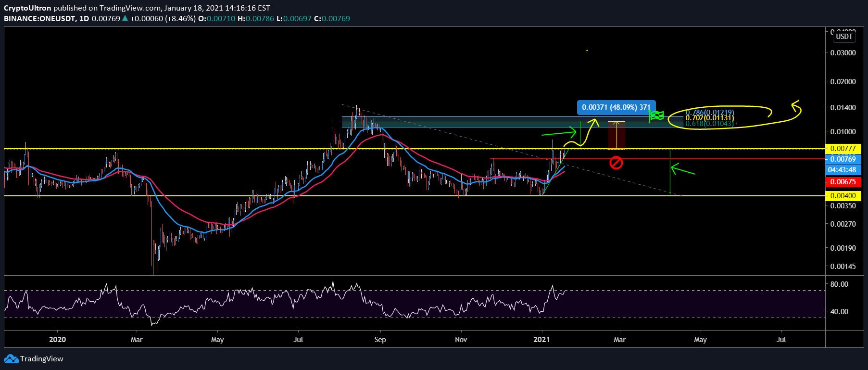Click the 0.02000 price axis tick

coord(843,81)
